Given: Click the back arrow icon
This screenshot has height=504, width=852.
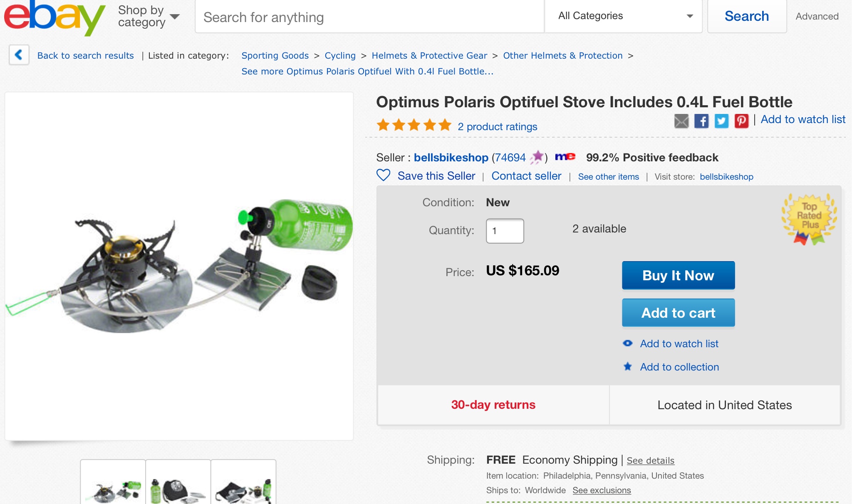Looking at the screenshot, I should tap(19, 55).
